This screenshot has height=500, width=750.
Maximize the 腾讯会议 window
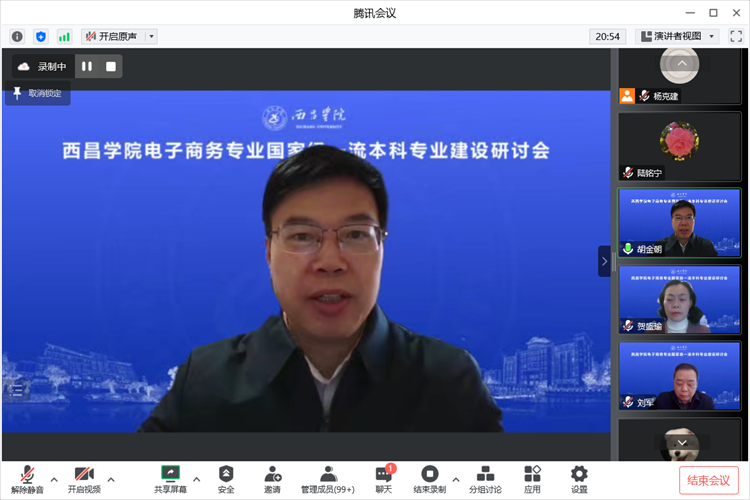[713, 13]
